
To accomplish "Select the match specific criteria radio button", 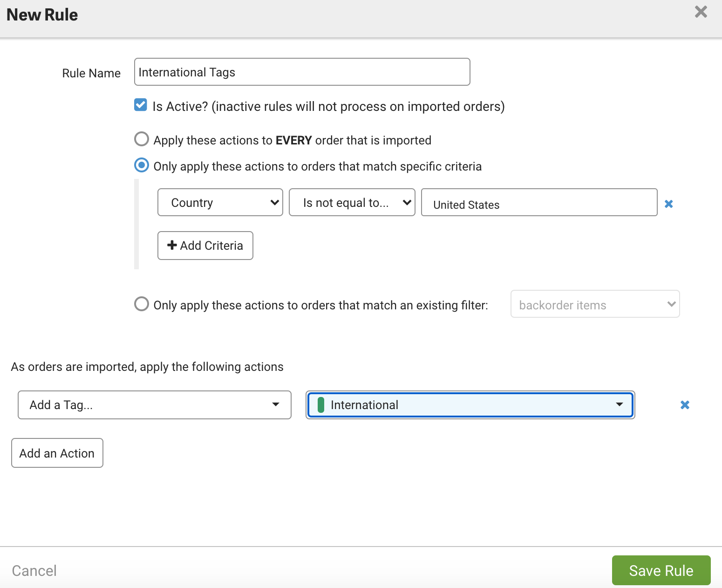I will coord(142,165).
